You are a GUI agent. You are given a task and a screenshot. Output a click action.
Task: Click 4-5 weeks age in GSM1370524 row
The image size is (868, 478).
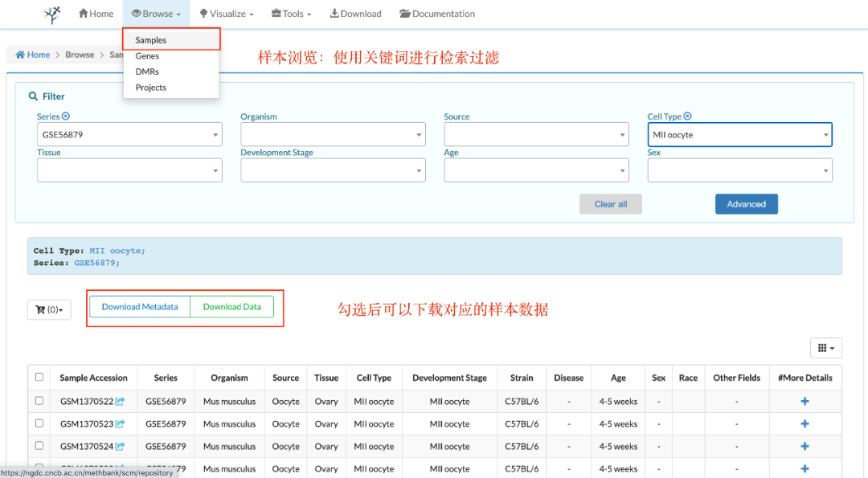(618, 446)
